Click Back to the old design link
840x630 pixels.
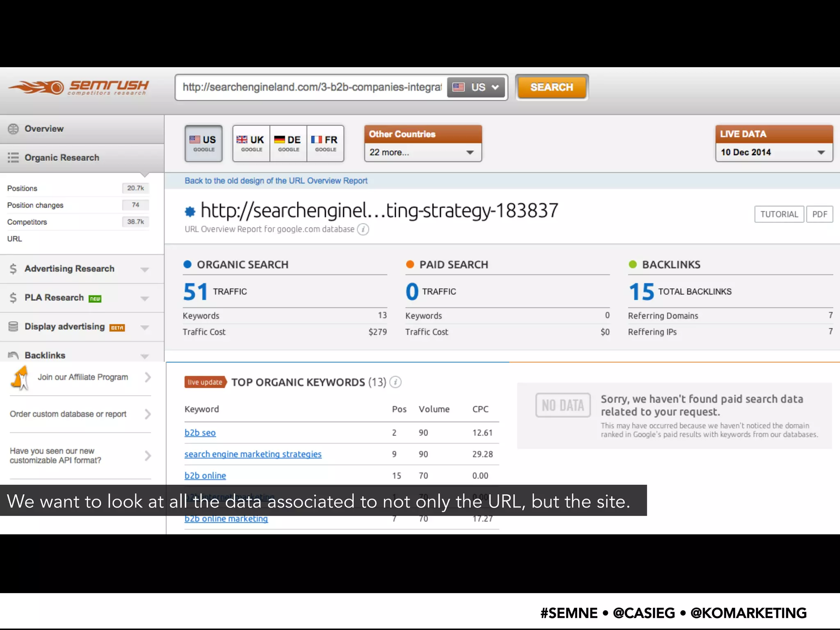pos(276,181)
